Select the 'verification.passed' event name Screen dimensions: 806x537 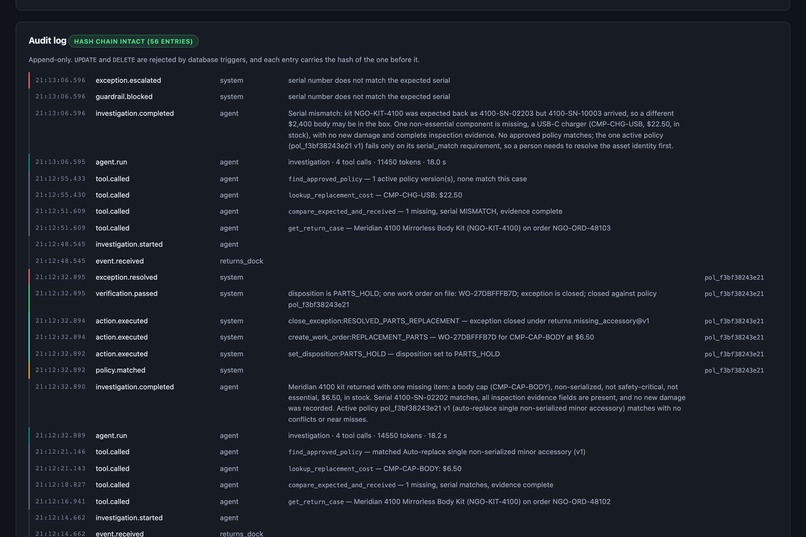coord(126,293)
